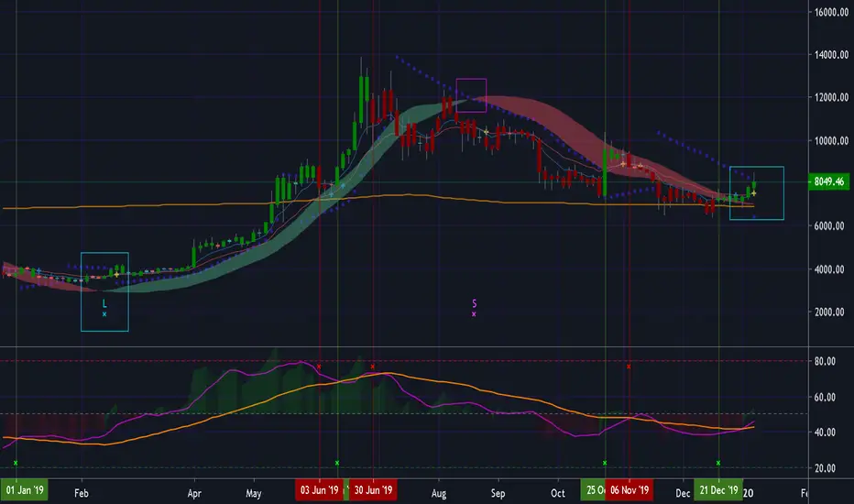Select the tall green June candle near 13000
The height and width of the screenshot is (504, 854).
pos(361,100)
